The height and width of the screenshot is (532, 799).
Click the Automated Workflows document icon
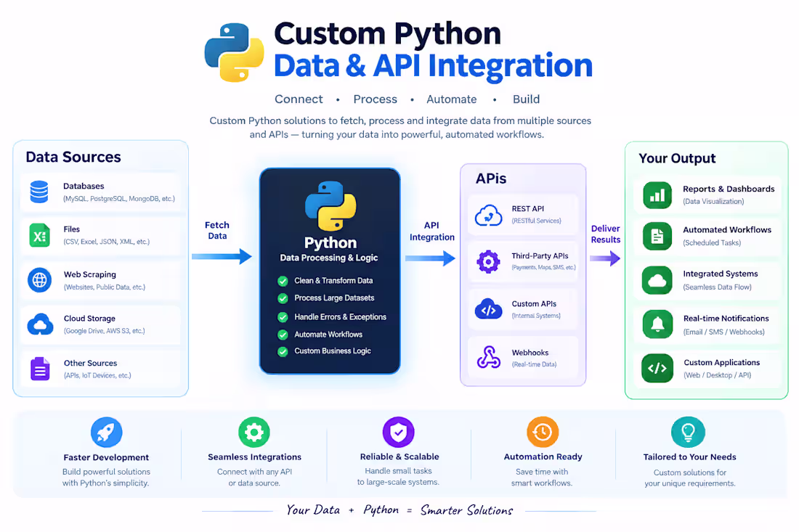point(657,236)
